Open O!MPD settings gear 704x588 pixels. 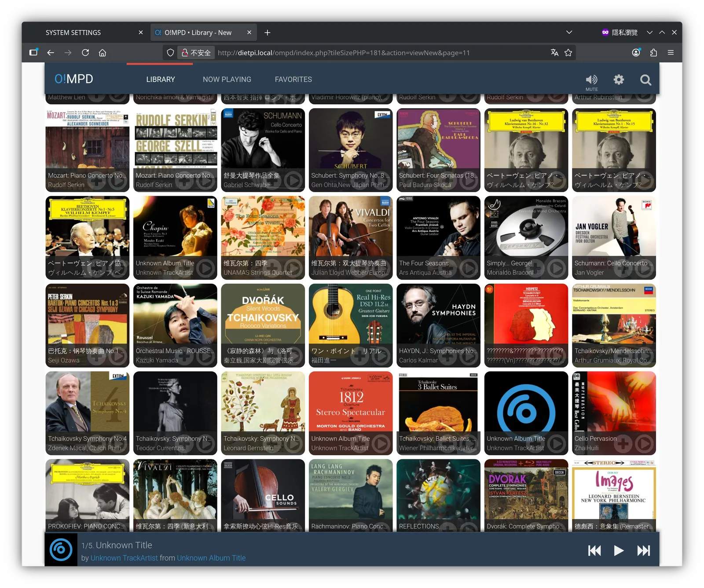(619, 80)
